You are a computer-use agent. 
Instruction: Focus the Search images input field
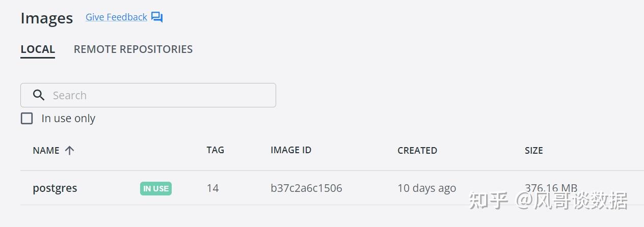click(158, 95)
